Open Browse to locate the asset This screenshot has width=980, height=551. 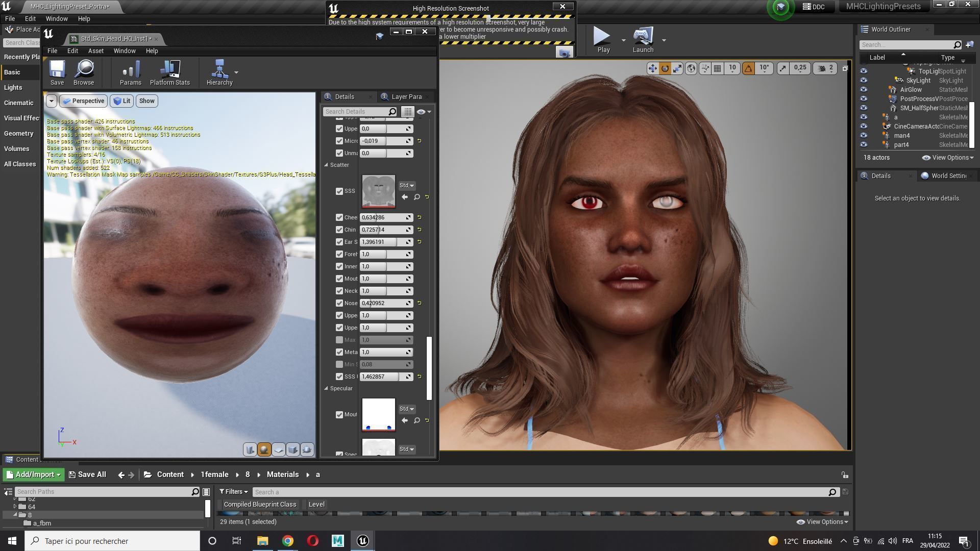pyautogui.click(x=84, y=72)
